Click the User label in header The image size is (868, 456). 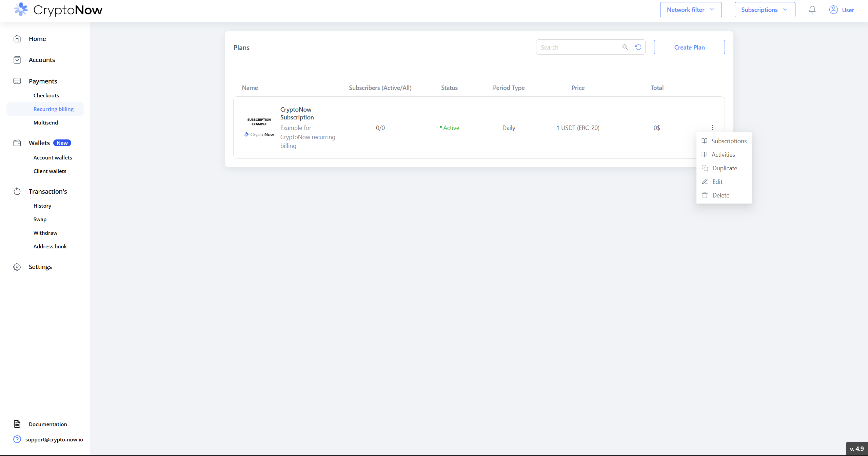[848, 10]
